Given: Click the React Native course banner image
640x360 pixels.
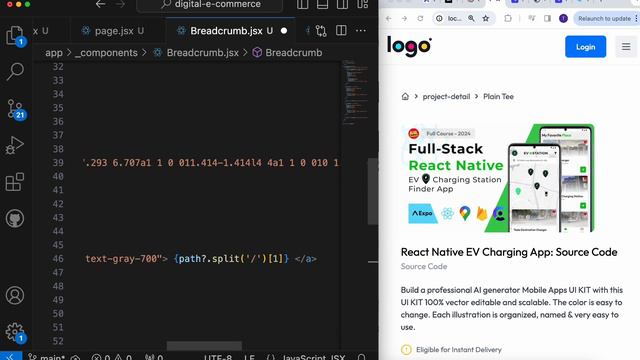Looking at the screenshot, I should pyautogui.click(x=498, y=178).
